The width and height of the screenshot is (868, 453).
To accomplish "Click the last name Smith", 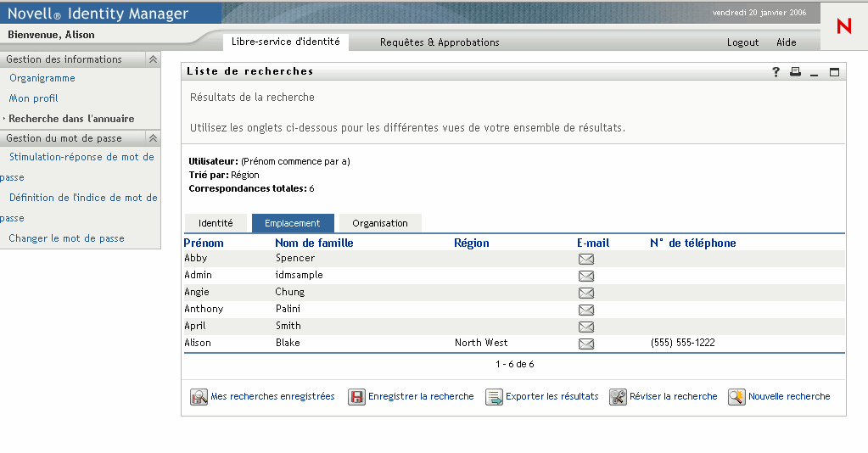I will (288, 326).
